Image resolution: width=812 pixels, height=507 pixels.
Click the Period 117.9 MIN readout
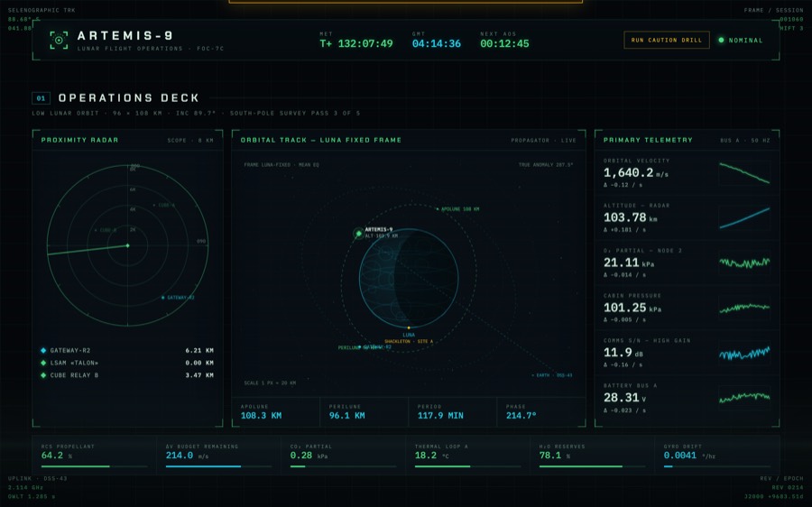coord(440,416)
